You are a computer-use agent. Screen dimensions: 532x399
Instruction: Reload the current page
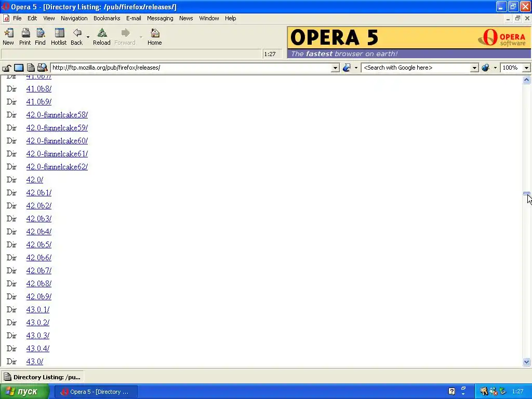(x=102, y=37)
